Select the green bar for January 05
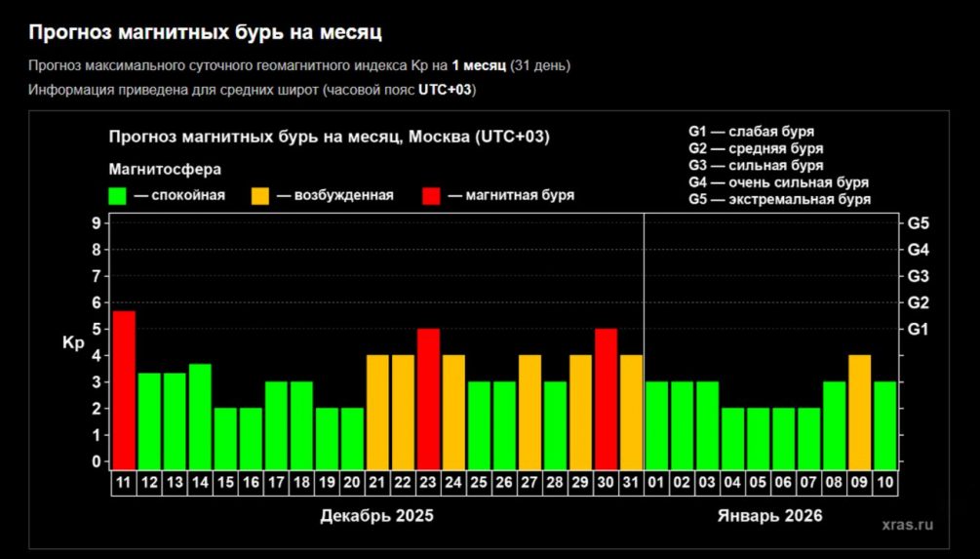The height and width of the screenshot is (559, 980). pos(758,438)
